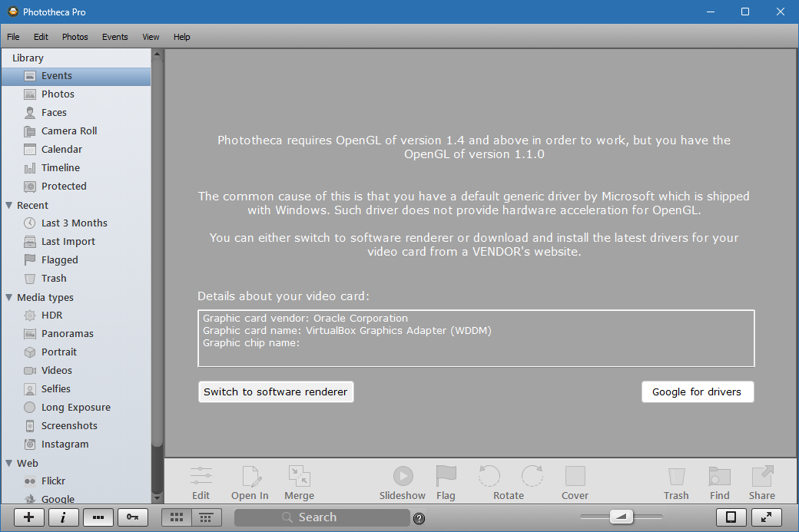The width and height of the screenshot is (799, 532).
Task: Open the Photos library item
Action: pyautogui.click(x=76, y=94)
